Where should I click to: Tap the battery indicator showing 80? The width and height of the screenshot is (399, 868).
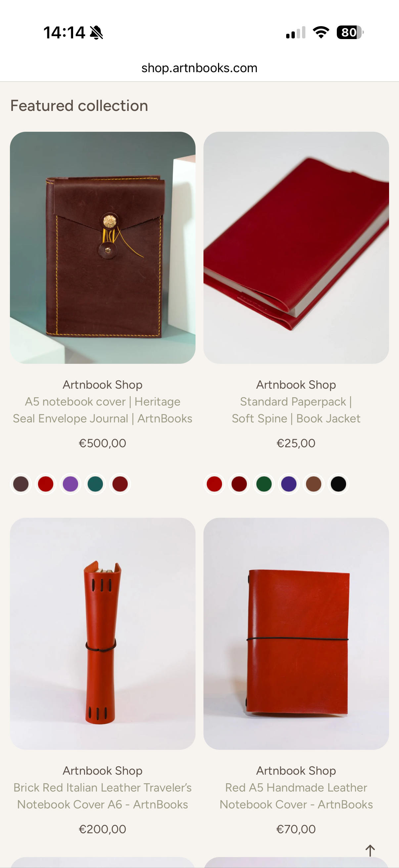tap(350, 32)
